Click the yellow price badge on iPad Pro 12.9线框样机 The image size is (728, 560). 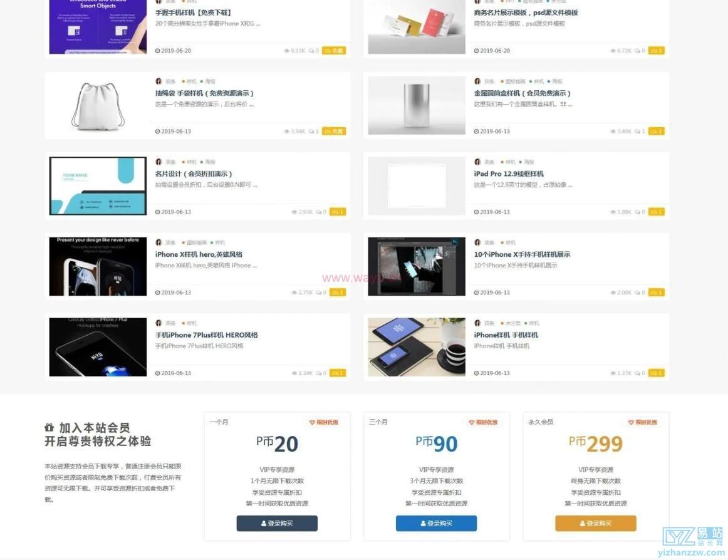[x=656, y=212]
